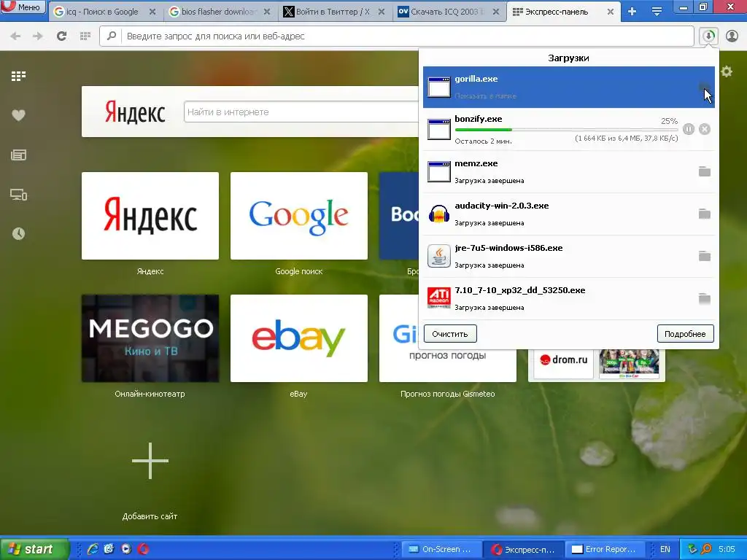Go forward with the forward arrow
The width and height of the screenshot is (747, 560).
pyautogui.click(x=38, y=36)
